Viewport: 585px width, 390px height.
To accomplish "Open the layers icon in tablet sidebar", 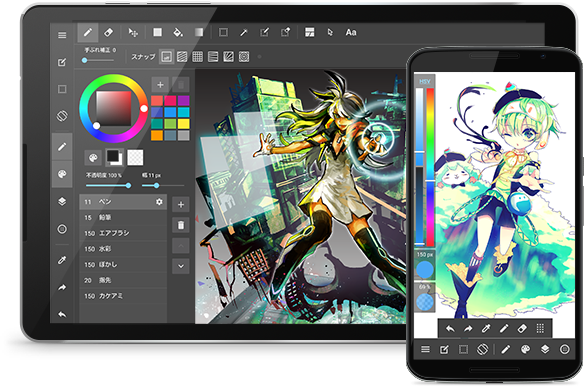I will pyautogui.click(x=62, y=202).
